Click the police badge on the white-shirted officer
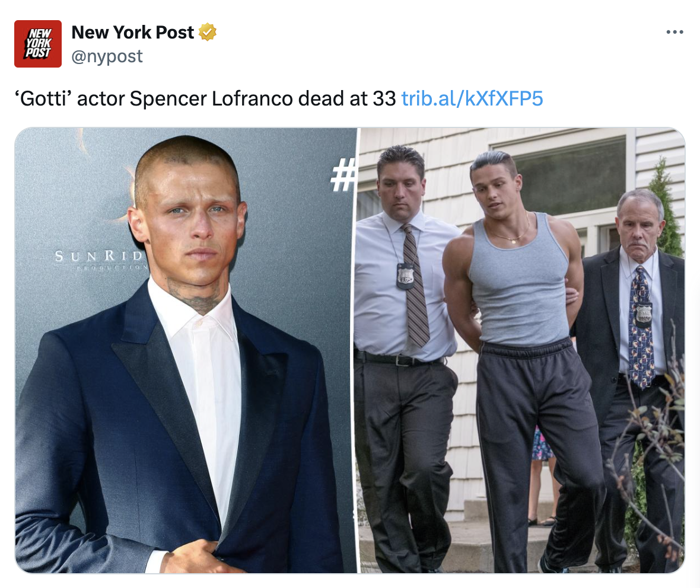 coord(405,276)
